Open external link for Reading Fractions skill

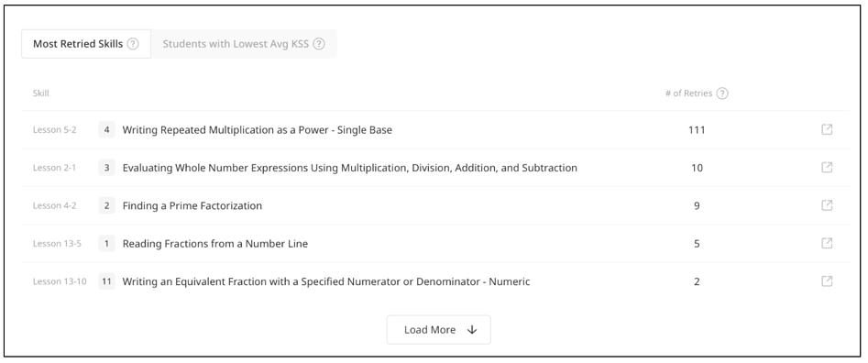827,243
